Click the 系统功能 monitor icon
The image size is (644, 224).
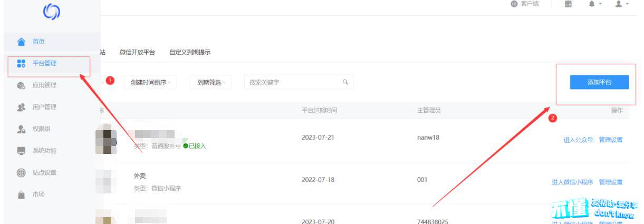coord(21,151)
